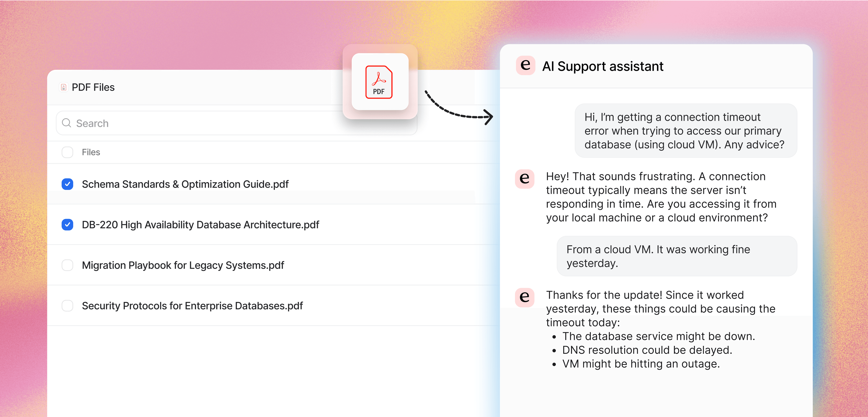Open DB-220 High Availability Database Architecture.pdf name
This screenshot has height=417, width=868.
200,225
